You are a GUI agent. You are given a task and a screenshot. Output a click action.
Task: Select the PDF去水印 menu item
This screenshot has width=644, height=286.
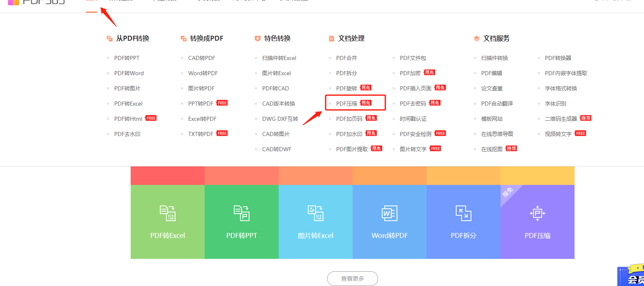(127, 134)
